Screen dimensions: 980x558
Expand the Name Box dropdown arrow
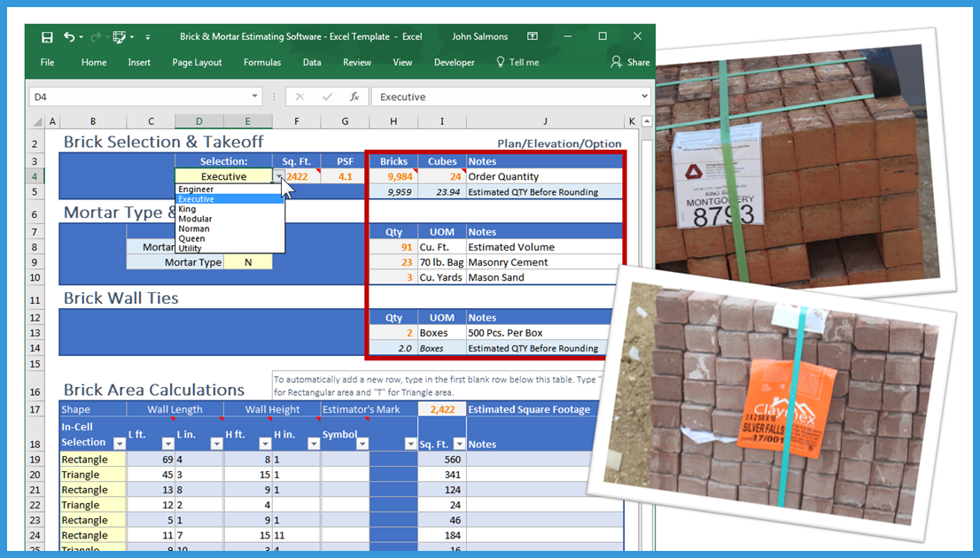pyautogui.click(x=255, y=97)
